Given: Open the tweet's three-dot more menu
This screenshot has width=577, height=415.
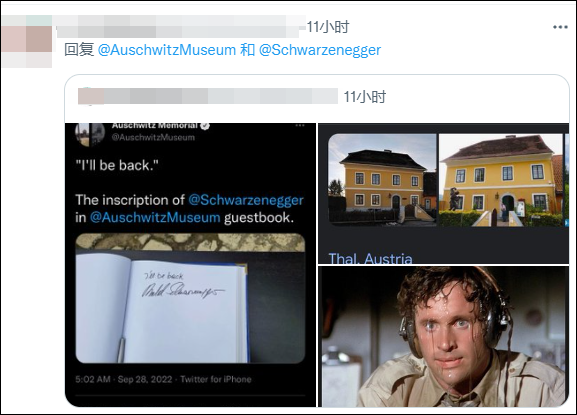Looking at the screenshot, I should pyautogui.click(x=560, y=27).
